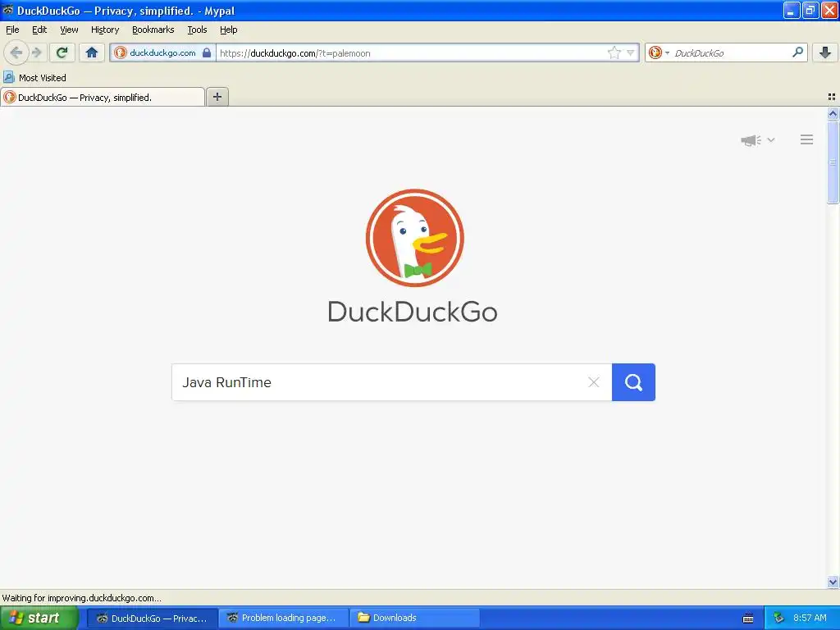Click the URL text in address bar
The height and width of the screenshot is (630, 840).
[295, 53]
